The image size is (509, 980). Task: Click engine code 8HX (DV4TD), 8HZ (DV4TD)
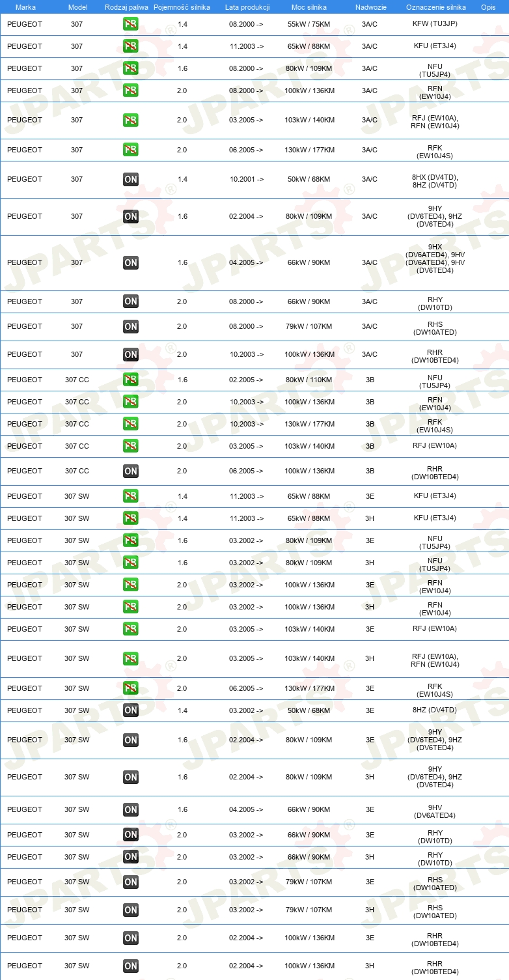pos(435,181)
